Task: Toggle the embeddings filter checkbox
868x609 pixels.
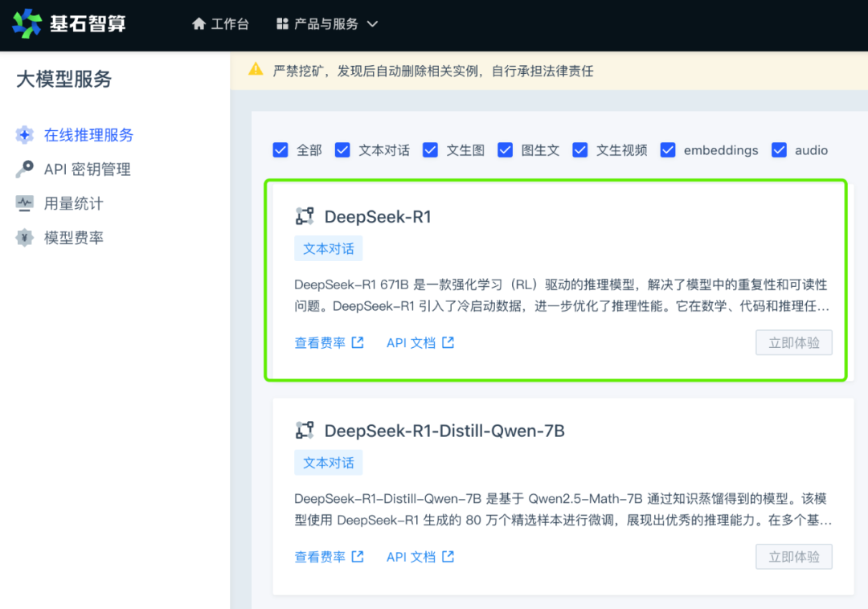Action: click(x=668, y=150)
